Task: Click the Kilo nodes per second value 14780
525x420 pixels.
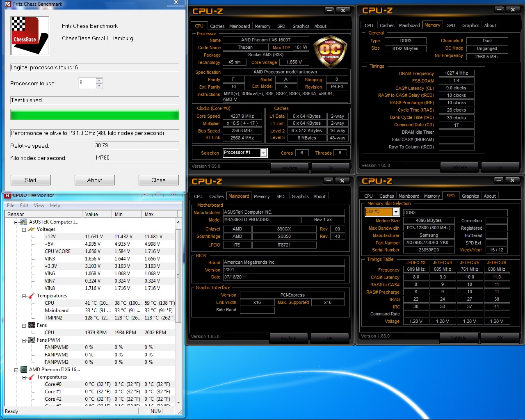Action: 137,158
